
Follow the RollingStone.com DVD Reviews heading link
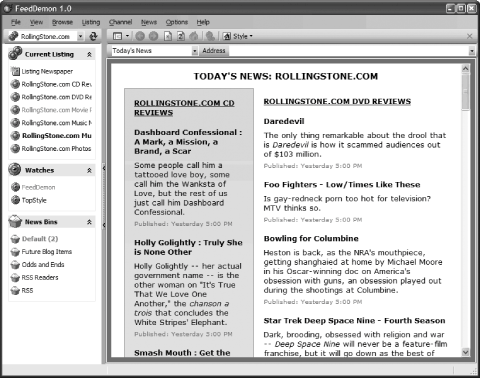click(337, 101)
